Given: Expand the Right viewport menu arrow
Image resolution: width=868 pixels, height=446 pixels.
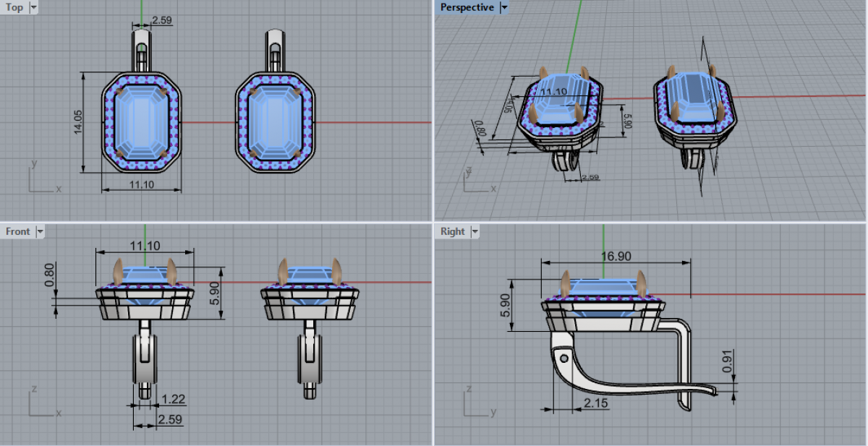Looking at the screenshot, I should pos(475,232).
